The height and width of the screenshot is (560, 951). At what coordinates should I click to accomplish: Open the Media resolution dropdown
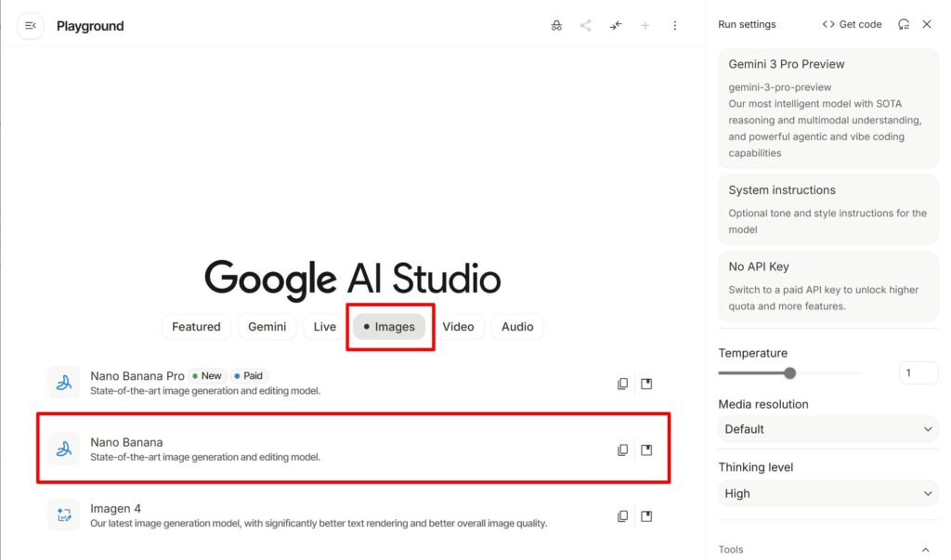pos(827,429)
